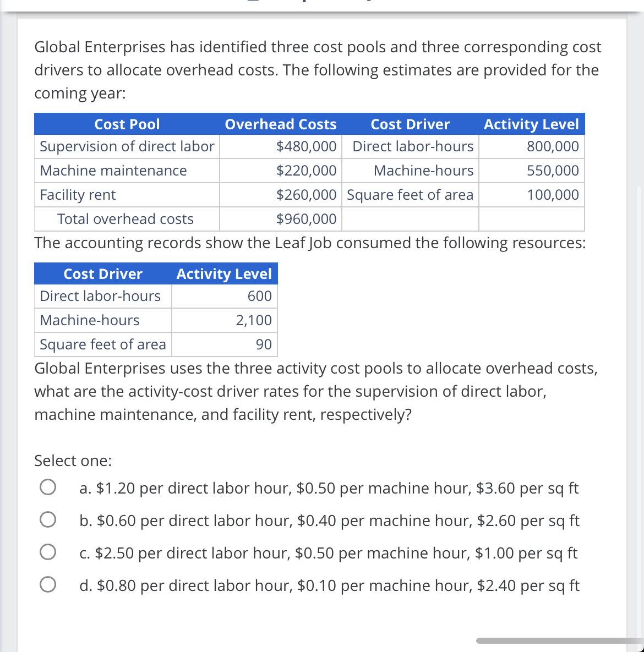Viewport: 644px width, 652px height.
Task: Click the 800,000 activity level cell
Action: (x=553, y=146)
